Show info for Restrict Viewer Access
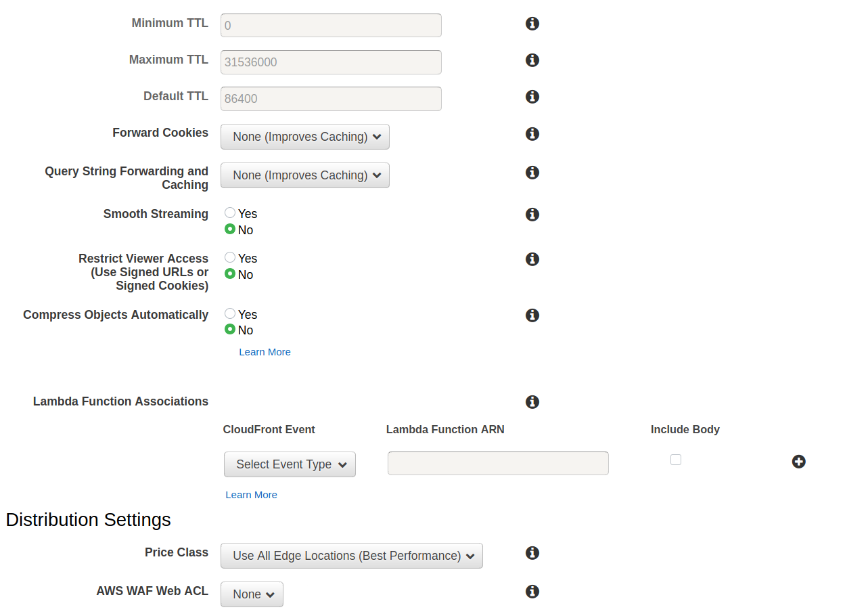Viewport: 868px width, 616px height. click(532, 259)
